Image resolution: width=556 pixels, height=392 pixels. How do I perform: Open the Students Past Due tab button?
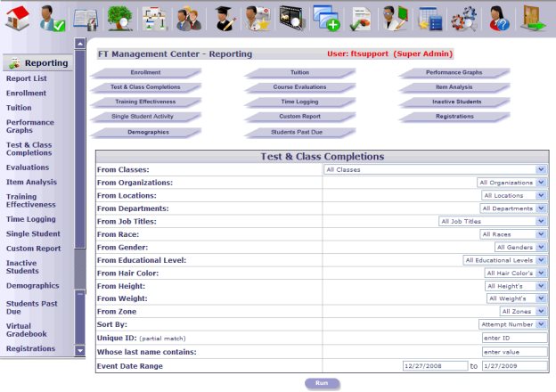point(300,132)
